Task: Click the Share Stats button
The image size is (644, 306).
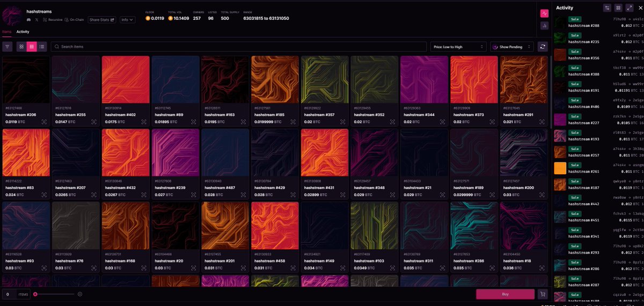Action: coord(102,20)
